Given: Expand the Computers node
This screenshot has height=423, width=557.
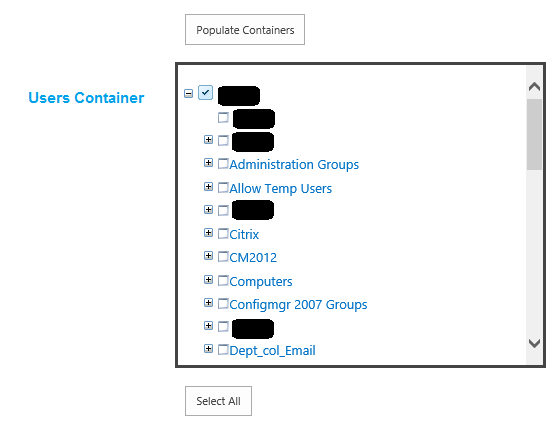Looking at the screenshot, I should (209, 280).
